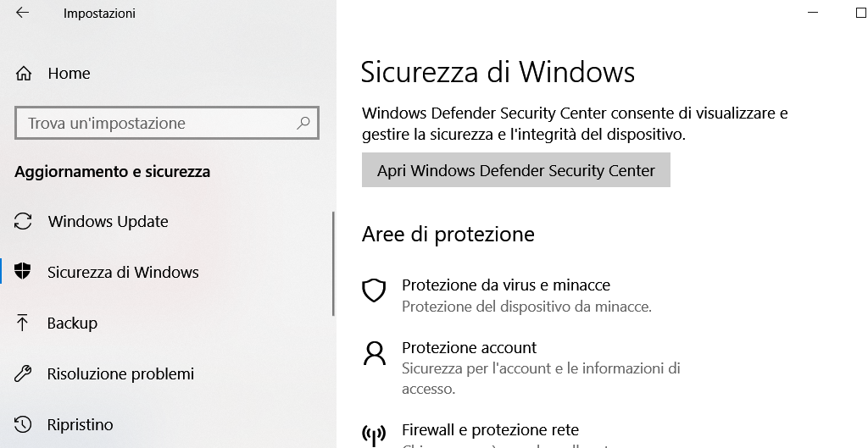The image size is (868, 448).
Task: Click the sidebar vertical scrollbar
Action: [333, 263]
